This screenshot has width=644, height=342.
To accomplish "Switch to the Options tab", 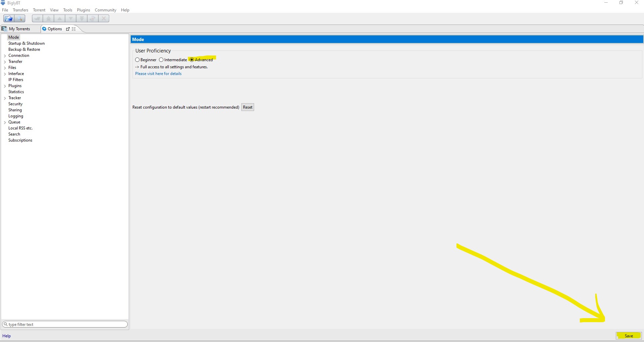I will (x=55, y=29).
